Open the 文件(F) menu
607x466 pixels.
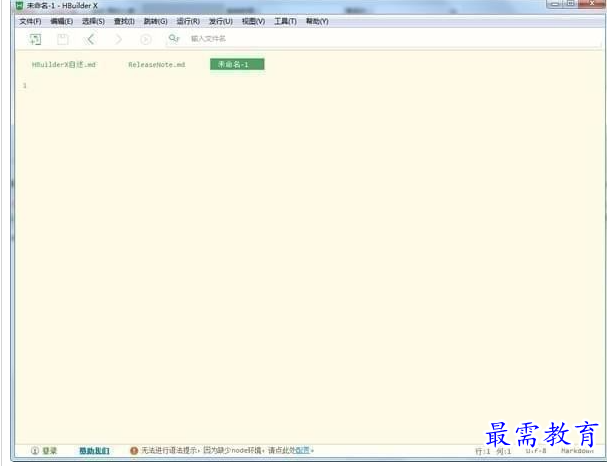30,21
